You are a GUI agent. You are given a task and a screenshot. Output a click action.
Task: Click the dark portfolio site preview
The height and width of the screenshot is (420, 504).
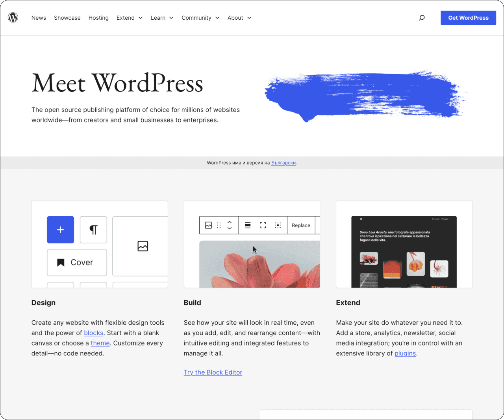point(404,252)
